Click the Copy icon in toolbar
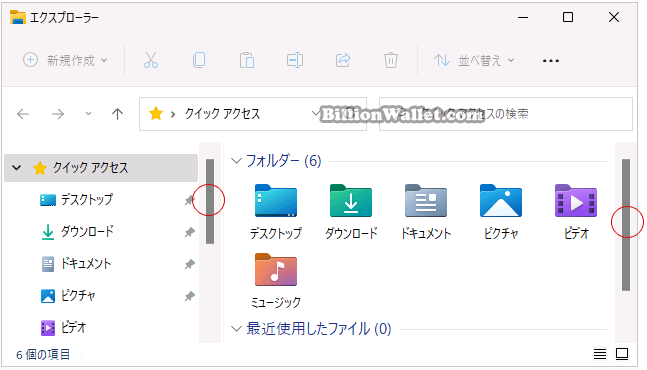The height and width of the screenshot is (370, 647). pyautogui.click(x=199, y=60)
